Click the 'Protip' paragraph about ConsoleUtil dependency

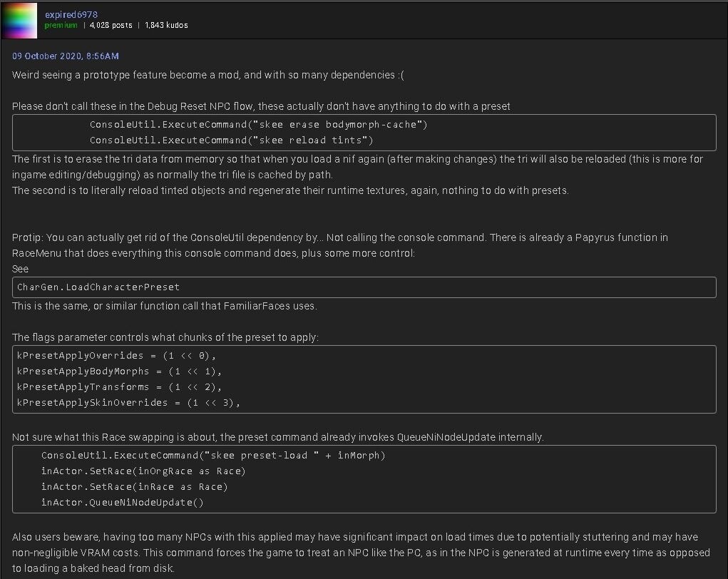(340, 245)
